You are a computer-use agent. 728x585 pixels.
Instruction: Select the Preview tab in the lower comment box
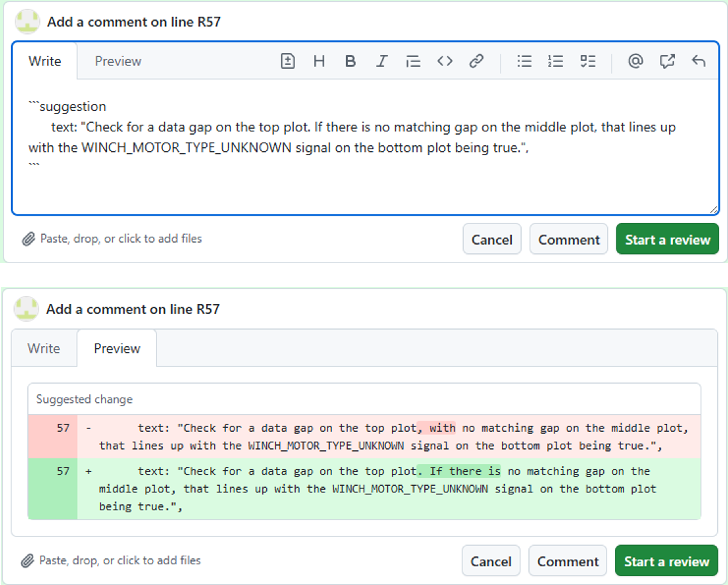pyautogui.click(x=117, y=348)
